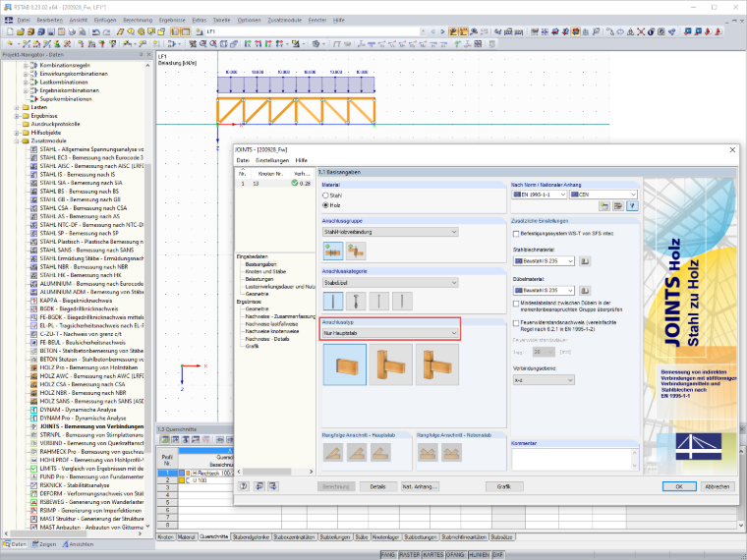This screenshot has height=560, width=747.
Task: Open the Zusatzmodule menu
Action: click(x=284, y=20)
